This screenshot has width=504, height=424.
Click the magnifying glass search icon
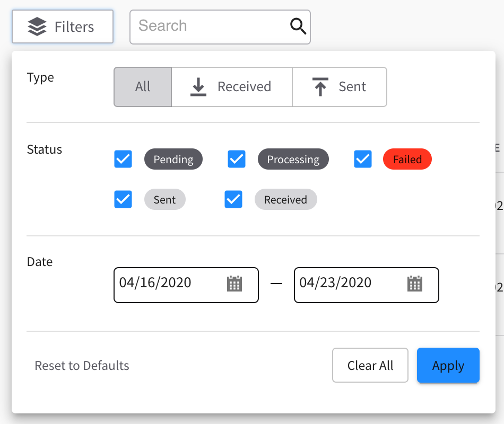(x=298, y=26)
